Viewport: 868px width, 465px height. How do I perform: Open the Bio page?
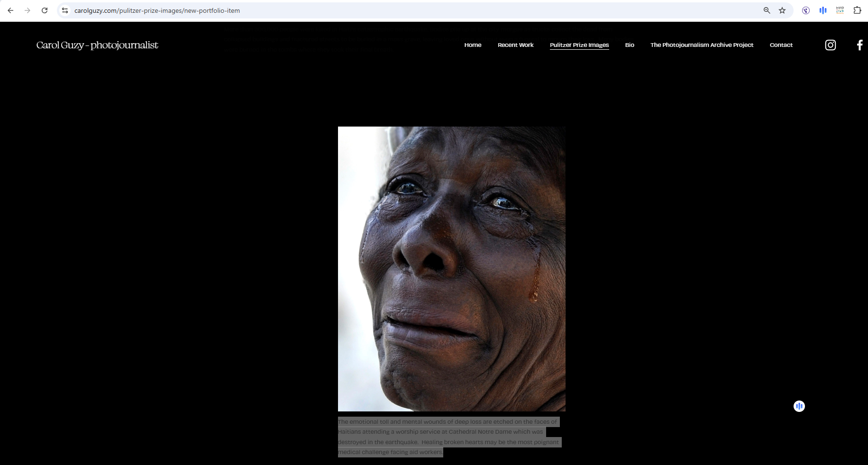[629, 45]
